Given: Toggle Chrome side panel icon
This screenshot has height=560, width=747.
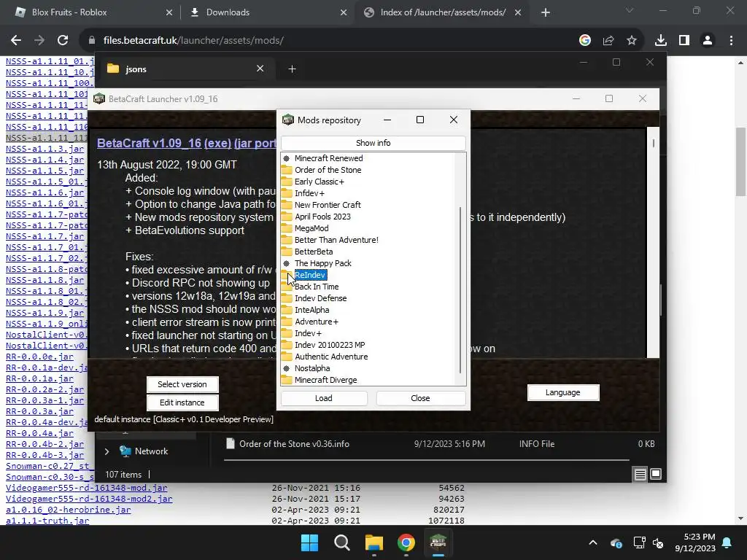Looking at the screenshot, I should tap(684, 41).
